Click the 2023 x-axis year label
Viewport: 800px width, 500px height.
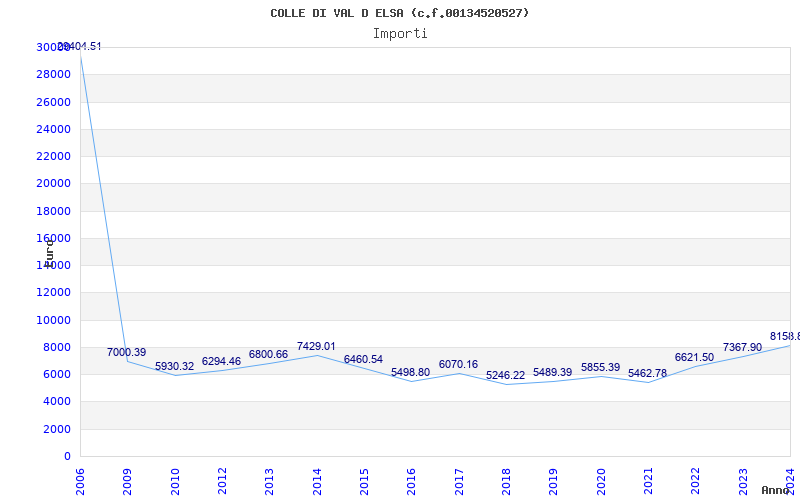coord(743,481)
